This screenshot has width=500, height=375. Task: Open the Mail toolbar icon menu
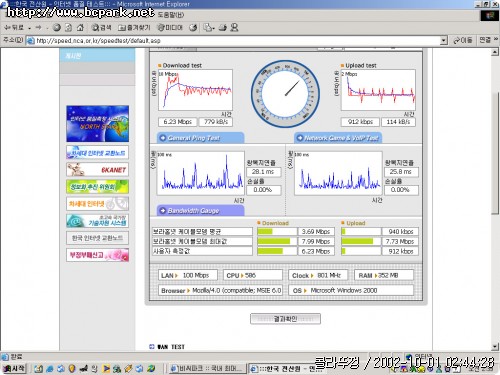(x=209, y=27)
